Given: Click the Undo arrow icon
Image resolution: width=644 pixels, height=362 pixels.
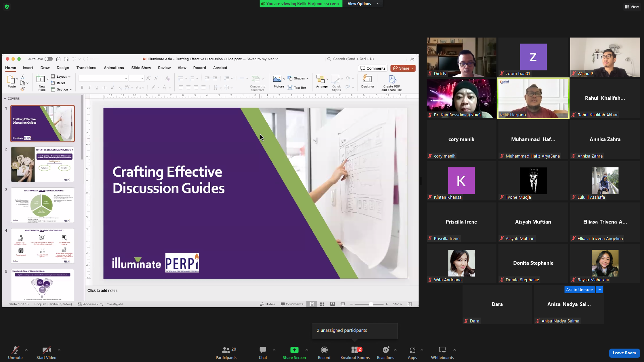Looking at the screenshot, I should pos(74,59).
